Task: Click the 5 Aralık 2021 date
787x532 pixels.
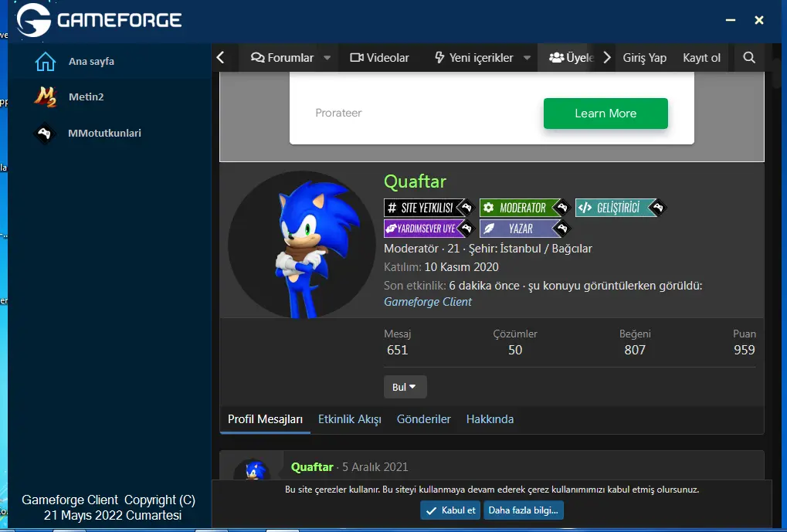Action: pos(375,466)
